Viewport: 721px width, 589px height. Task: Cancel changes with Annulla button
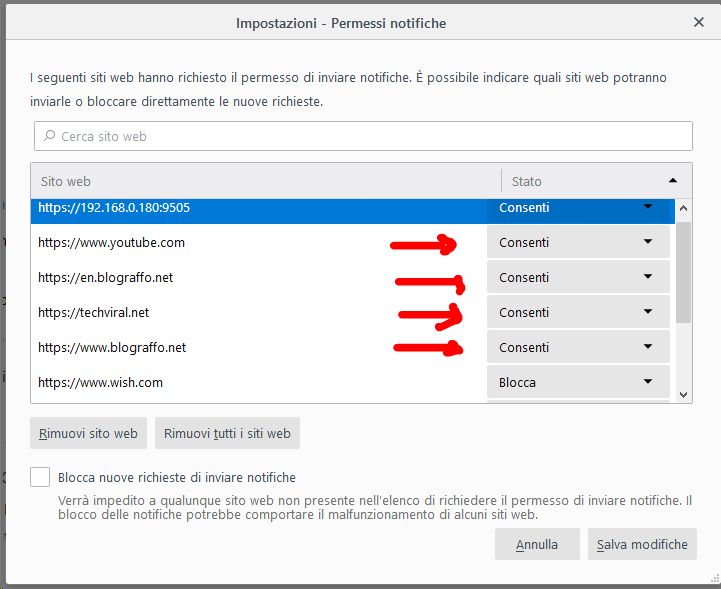pyautogui.click(x=537, y=544)
